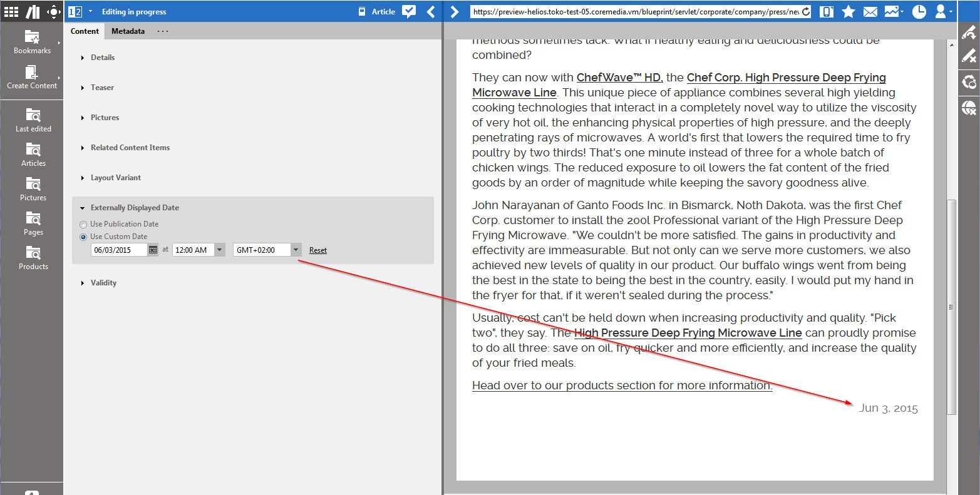
Task: Click the globe-with-x withdraw icon
Action: [x=969, y=108]
